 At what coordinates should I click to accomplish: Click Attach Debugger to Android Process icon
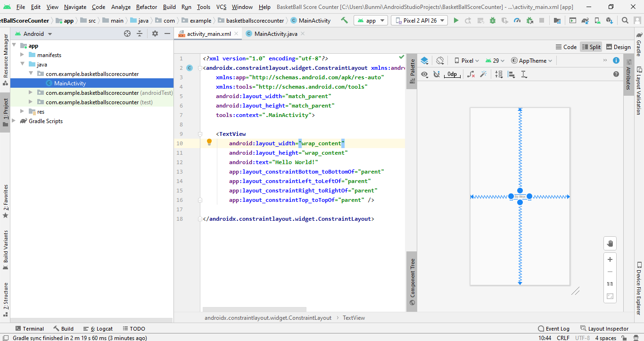pos(529,20)
